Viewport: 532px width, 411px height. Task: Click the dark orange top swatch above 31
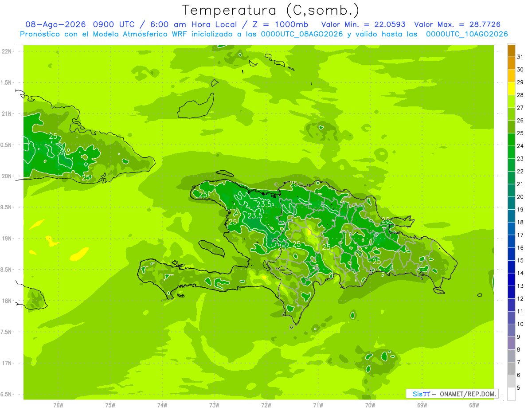click(511, 51)
